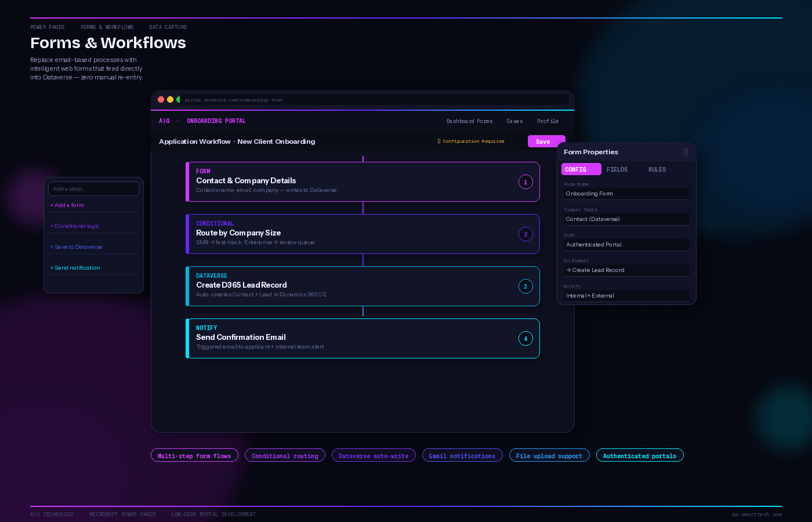This screenshot has height=522, width=812.
Task: Open the Auth dropdown set to Authenticated Portal
Action: tap(626, 244)
